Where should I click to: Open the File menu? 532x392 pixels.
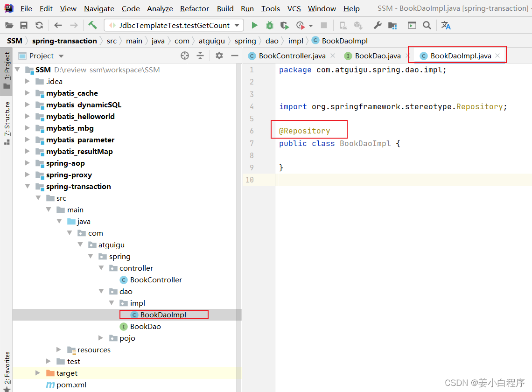[26, 8]
